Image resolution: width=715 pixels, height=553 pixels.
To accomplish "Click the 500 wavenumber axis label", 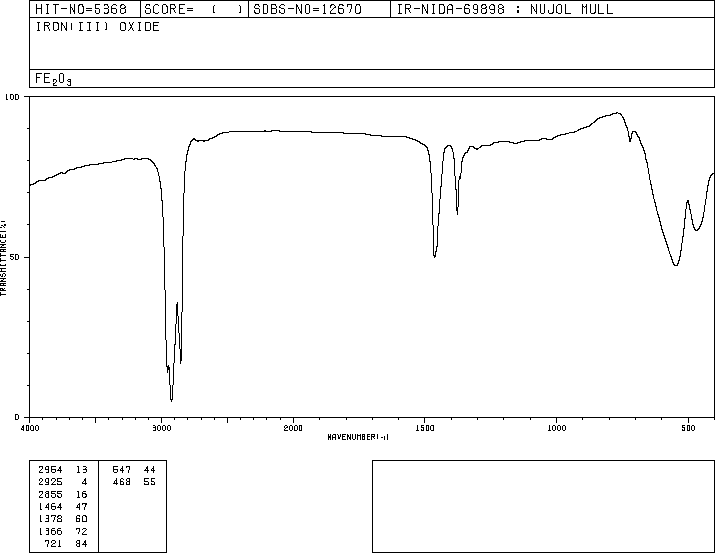I will coord(688,428).
